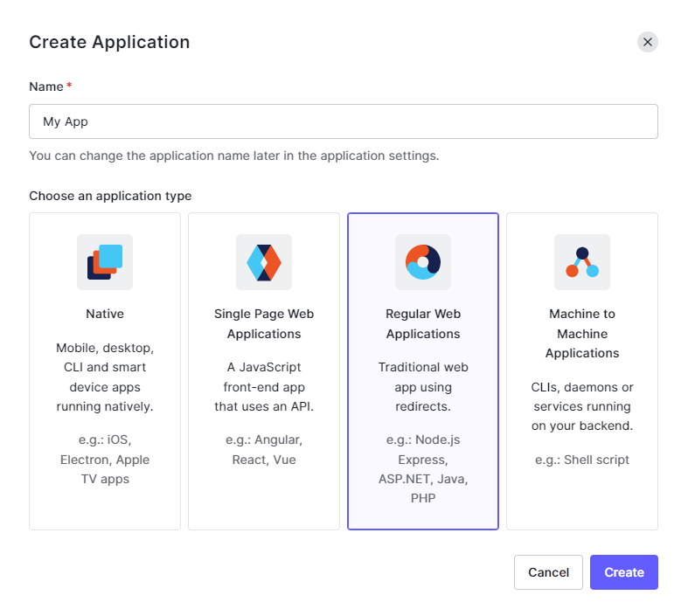
Task: Click 'e.g.: Angular, React, Vue' text
Action: [264, 449]
